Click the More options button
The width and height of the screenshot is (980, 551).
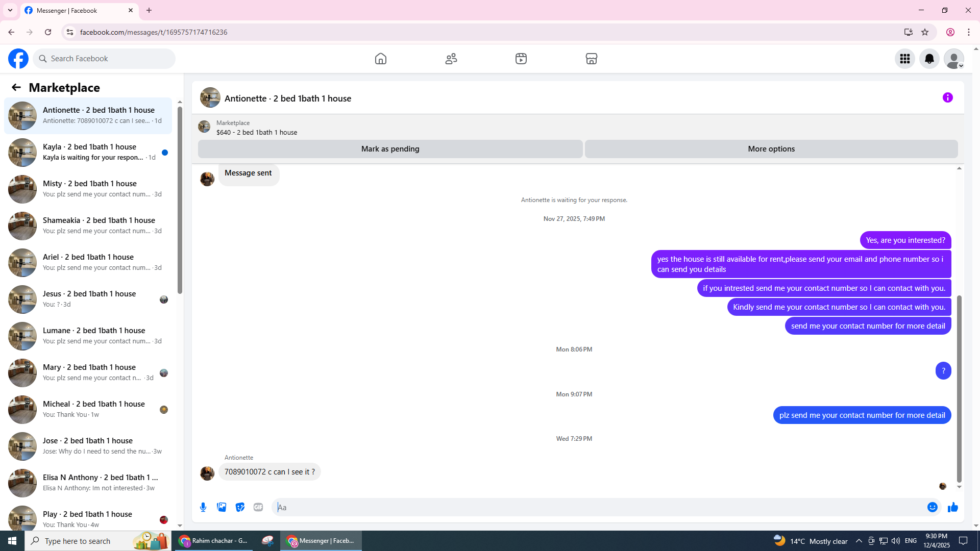pos(771,149)
